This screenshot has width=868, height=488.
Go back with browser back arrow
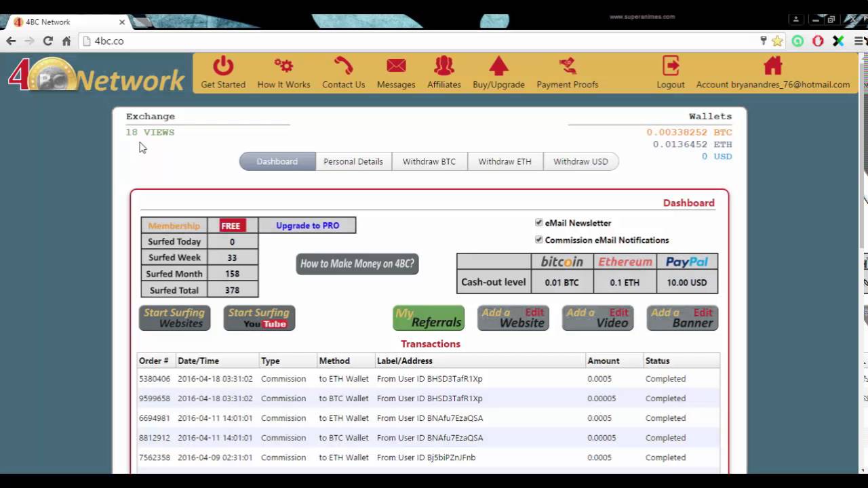tap(11, 41)
